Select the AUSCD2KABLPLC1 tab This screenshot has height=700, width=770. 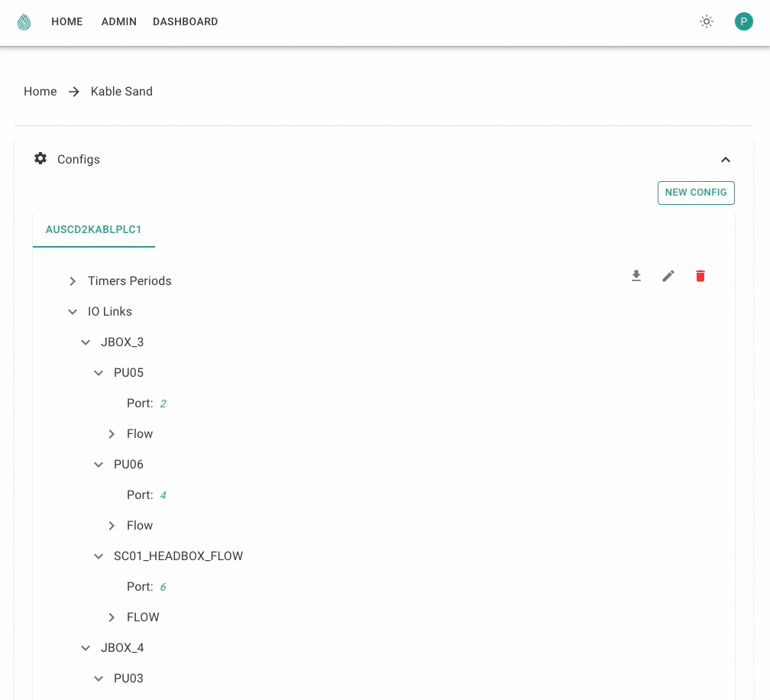(x=94, y=229)
